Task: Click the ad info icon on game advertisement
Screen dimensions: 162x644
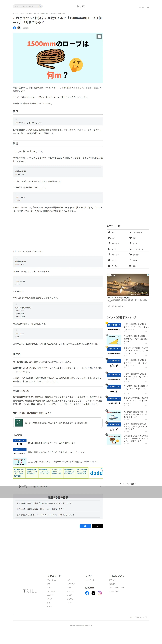Action: coord(148,275)
